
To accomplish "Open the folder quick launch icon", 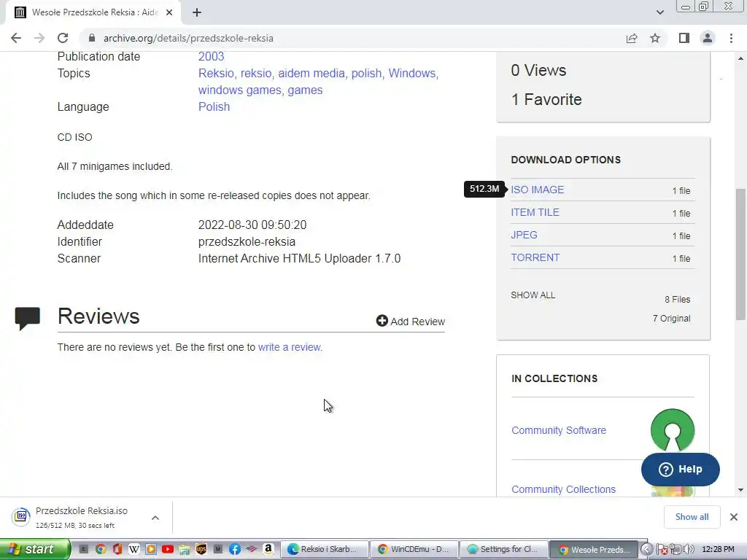I will (184, 549).
